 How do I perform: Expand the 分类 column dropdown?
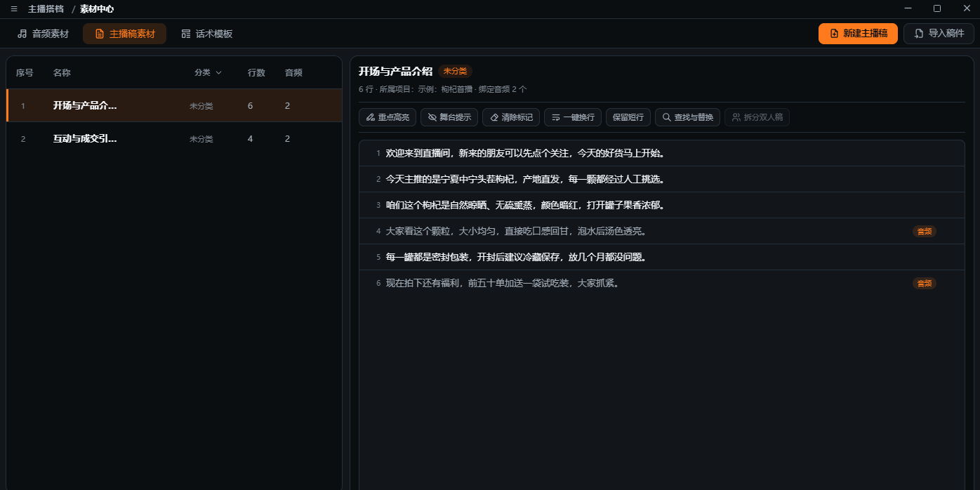(x=208, y=72)
